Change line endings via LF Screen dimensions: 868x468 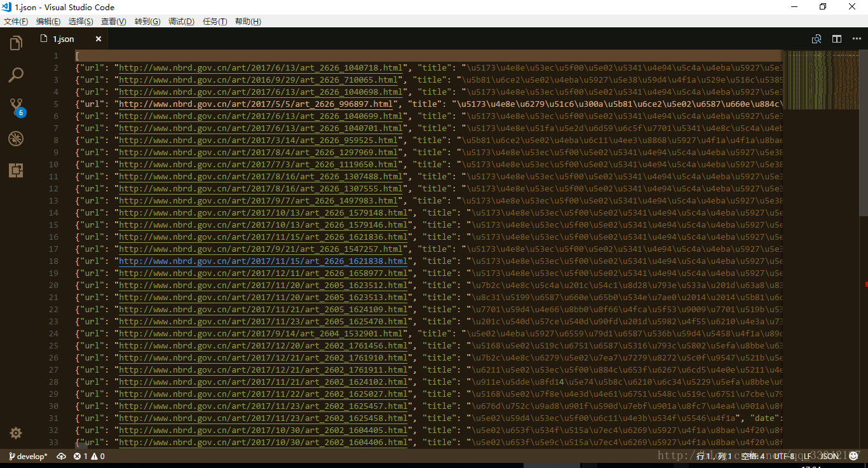[x=807, y=457]
